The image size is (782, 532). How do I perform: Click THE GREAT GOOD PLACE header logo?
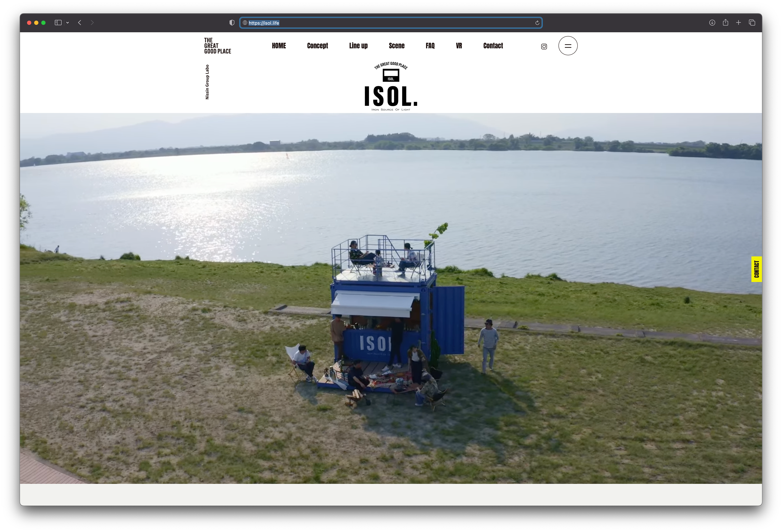pyautogui.click(x=217, y=46)
